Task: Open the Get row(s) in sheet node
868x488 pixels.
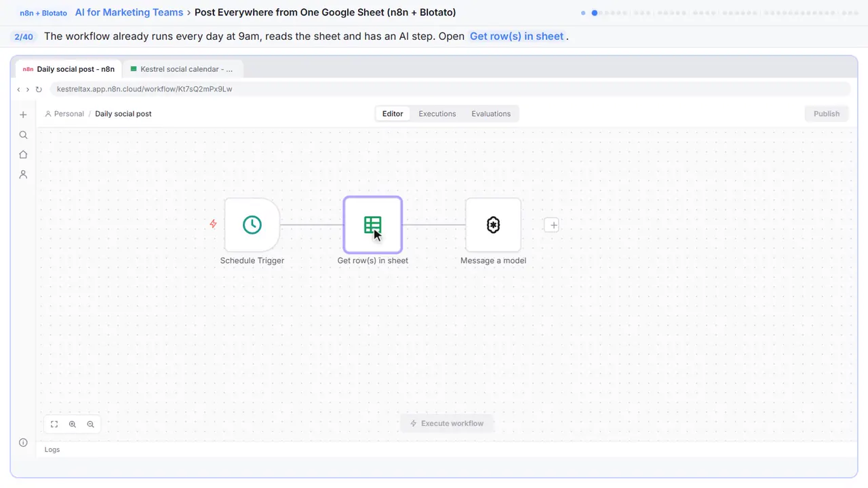Action: [x=373, y=225]
